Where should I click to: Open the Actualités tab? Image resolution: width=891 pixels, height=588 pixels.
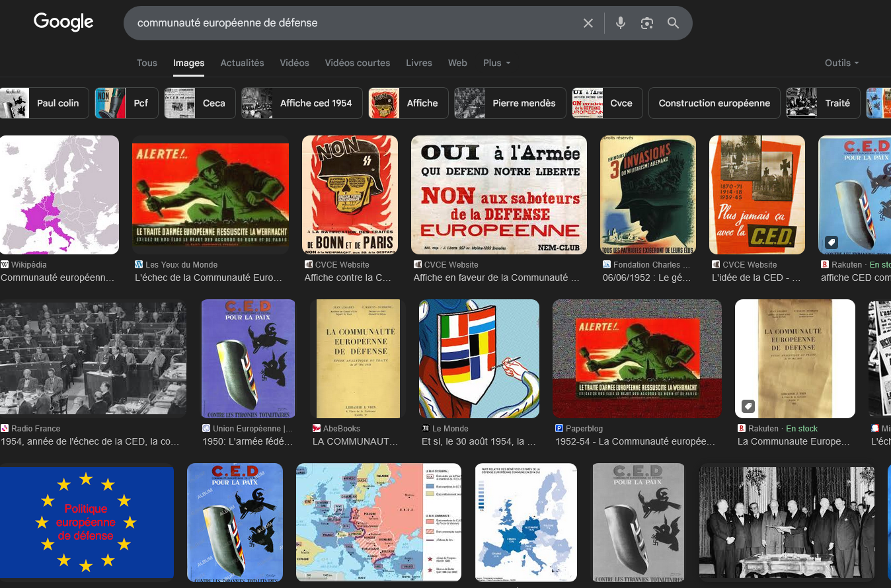pyautogui.click(x=242, y=63)
